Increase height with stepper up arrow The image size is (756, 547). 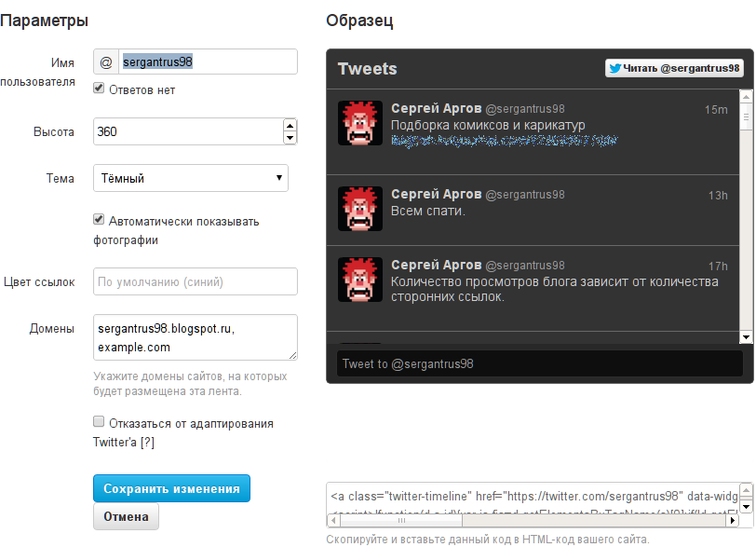(290, 126)
